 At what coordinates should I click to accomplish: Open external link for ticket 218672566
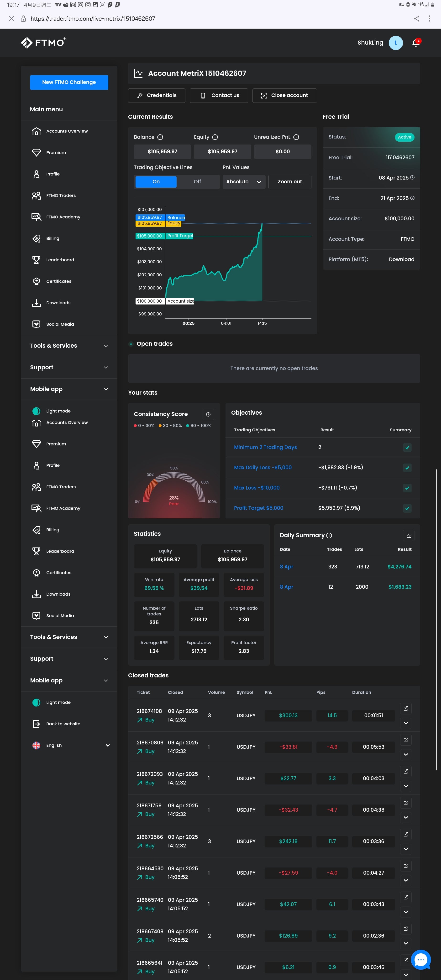(x=406, y=834)
